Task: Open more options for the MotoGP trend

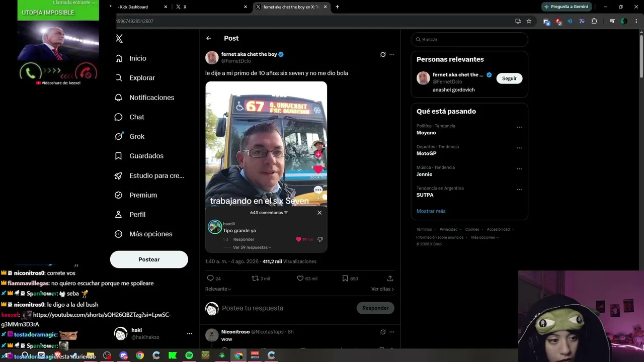Action: tap(519, 148)
